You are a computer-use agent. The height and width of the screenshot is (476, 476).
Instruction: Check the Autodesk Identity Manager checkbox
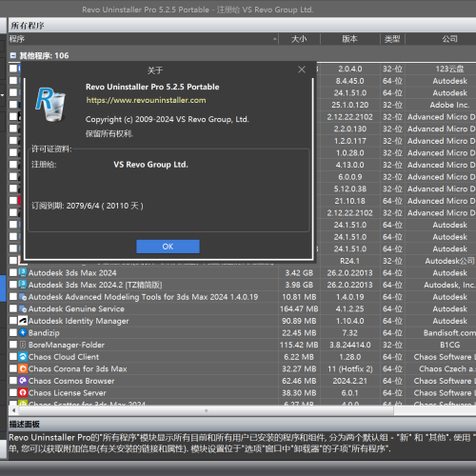[x=13, y=321]
